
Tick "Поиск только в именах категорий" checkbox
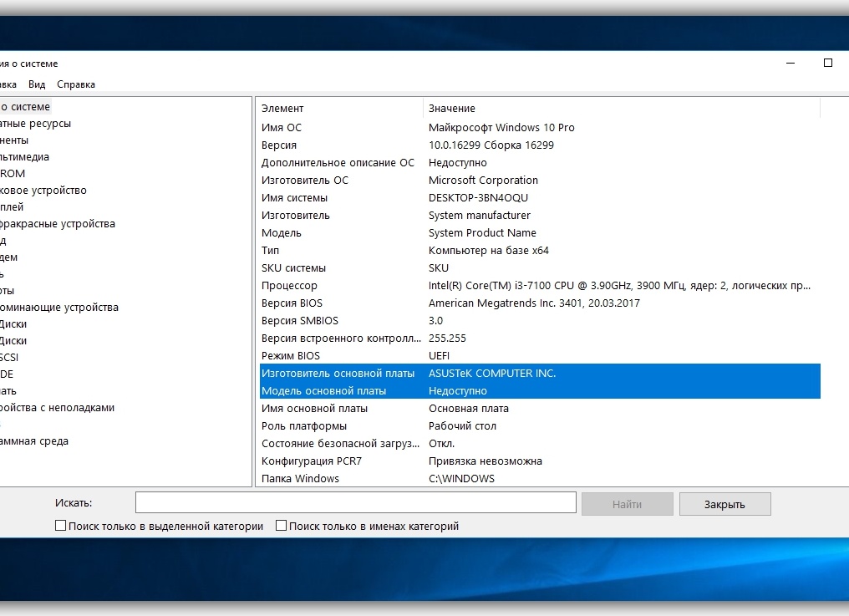281,526
